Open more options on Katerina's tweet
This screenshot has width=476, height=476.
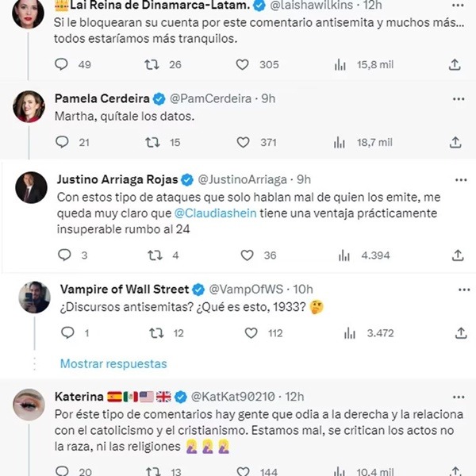tap(458, 395)
